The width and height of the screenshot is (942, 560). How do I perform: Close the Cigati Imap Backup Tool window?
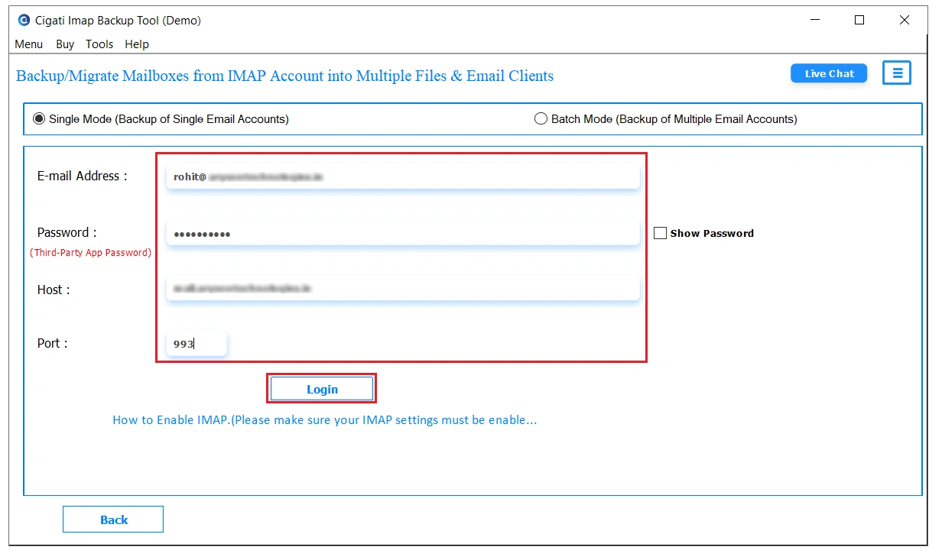(x=905, y=21)
